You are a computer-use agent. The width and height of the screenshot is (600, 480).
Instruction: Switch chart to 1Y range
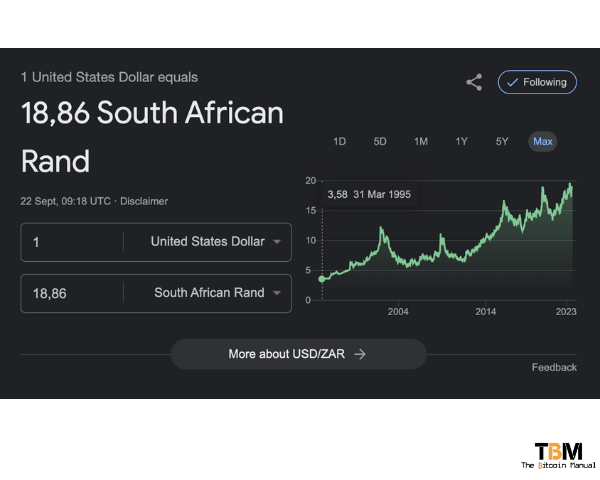click(461, 142)
